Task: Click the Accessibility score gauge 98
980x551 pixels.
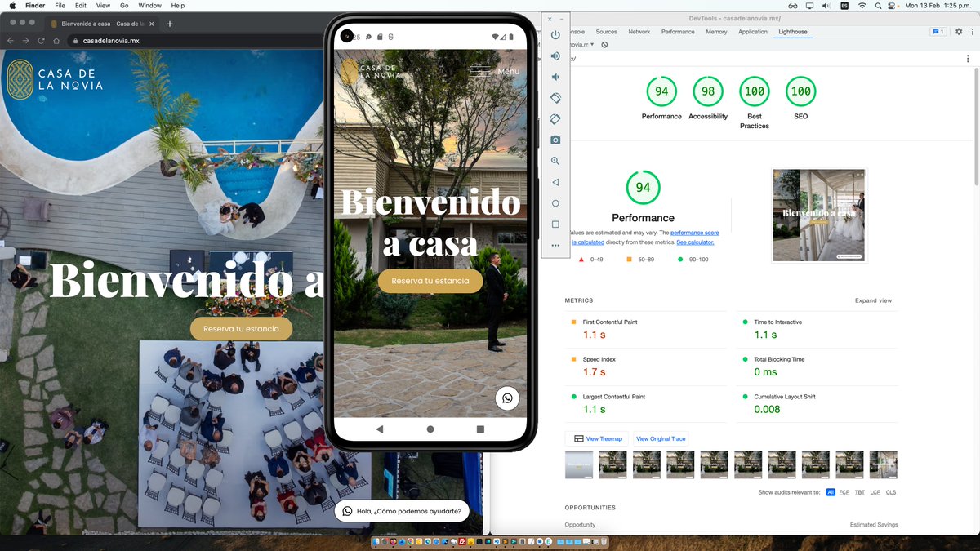Action: tap(708, 91)
